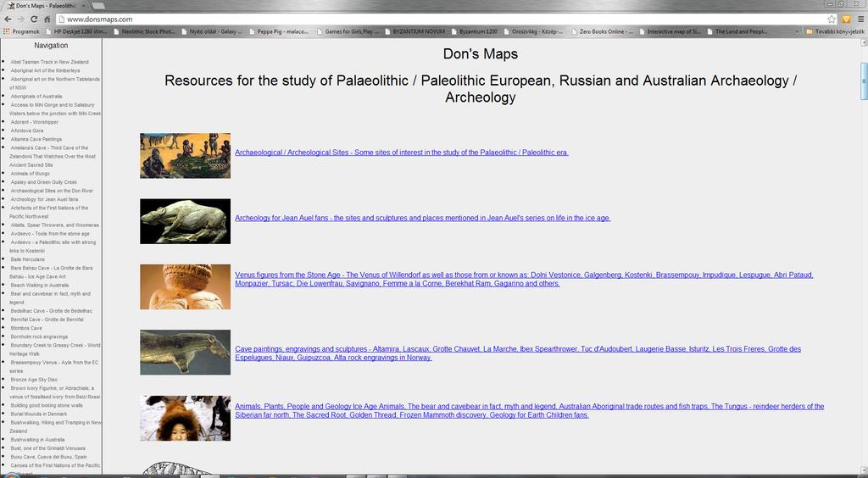Open Bushwalking in Australia link

pos(37,440)
